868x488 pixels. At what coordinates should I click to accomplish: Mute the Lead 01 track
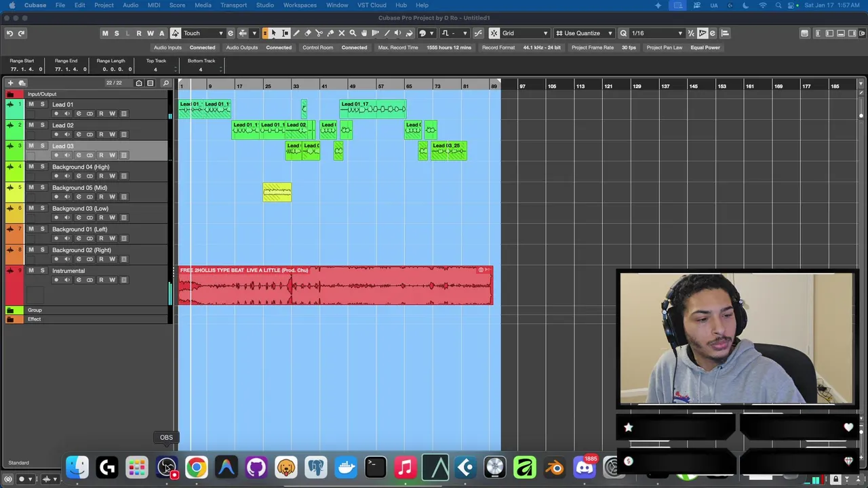[x=31, y=104]
